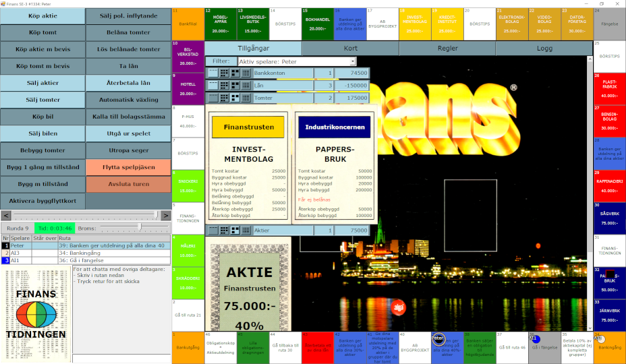Toggle large icons view for Tomter
The width and height of the screenshot is (626, 364).
(x=235, y=98)
